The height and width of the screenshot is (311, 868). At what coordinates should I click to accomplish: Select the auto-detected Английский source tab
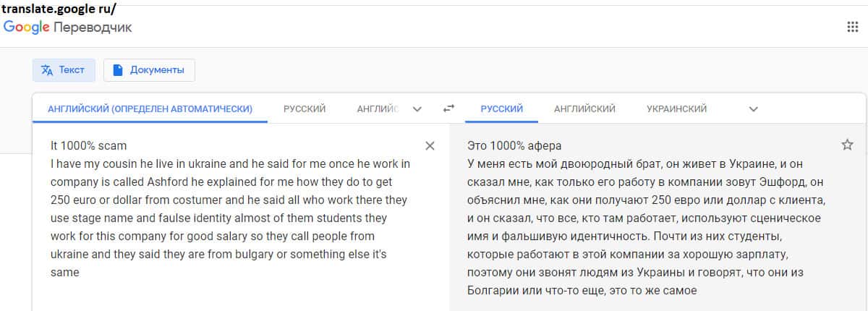click(x=150, y=109)
